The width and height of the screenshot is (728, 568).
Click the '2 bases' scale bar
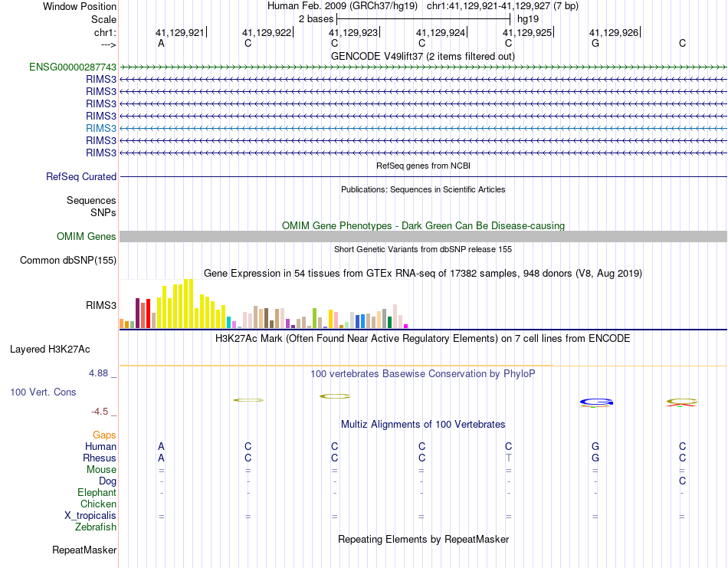point(424,19)
